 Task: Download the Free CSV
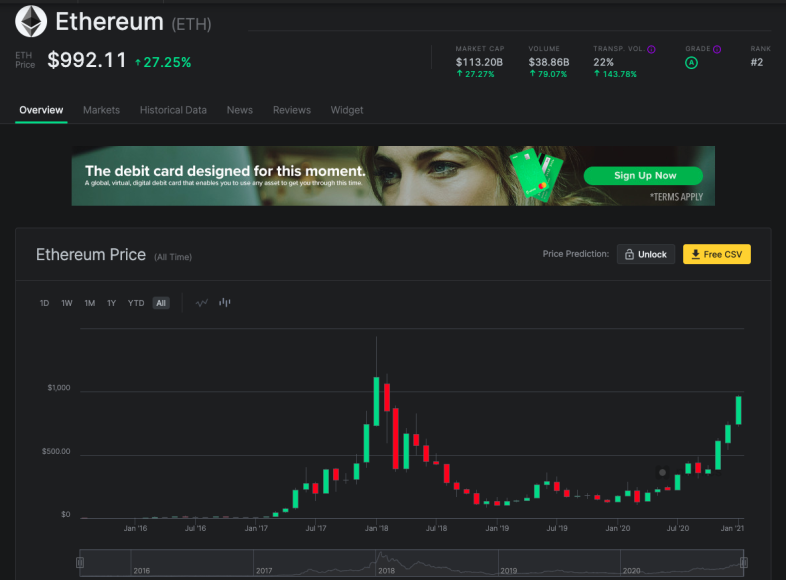point(717,254)
